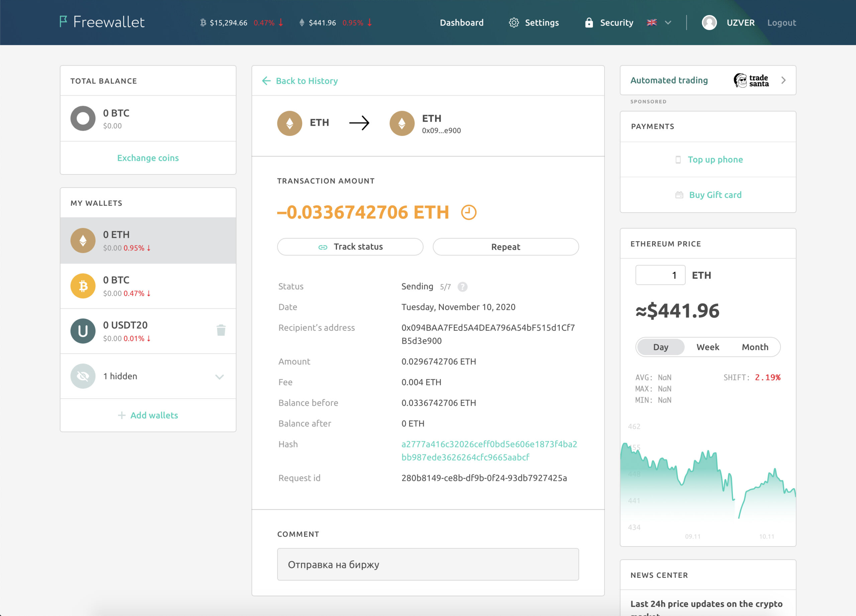Expand the 1 hidden wallets chevron

[x=220, y=377]
